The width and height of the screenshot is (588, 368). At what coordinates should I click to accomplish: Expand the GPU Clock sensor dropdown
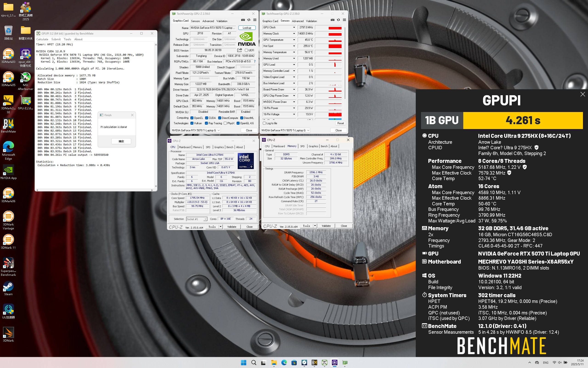(294, 28)
